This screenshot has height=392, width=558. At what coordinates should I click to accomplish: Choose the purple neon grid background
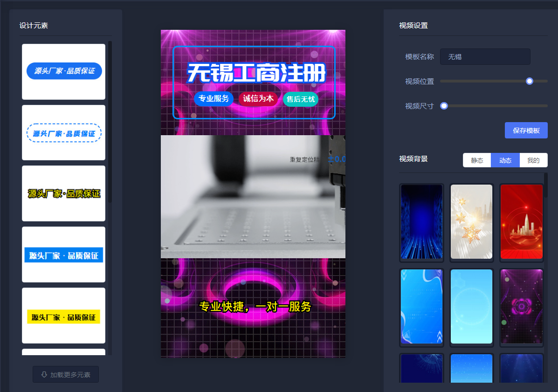521,306
